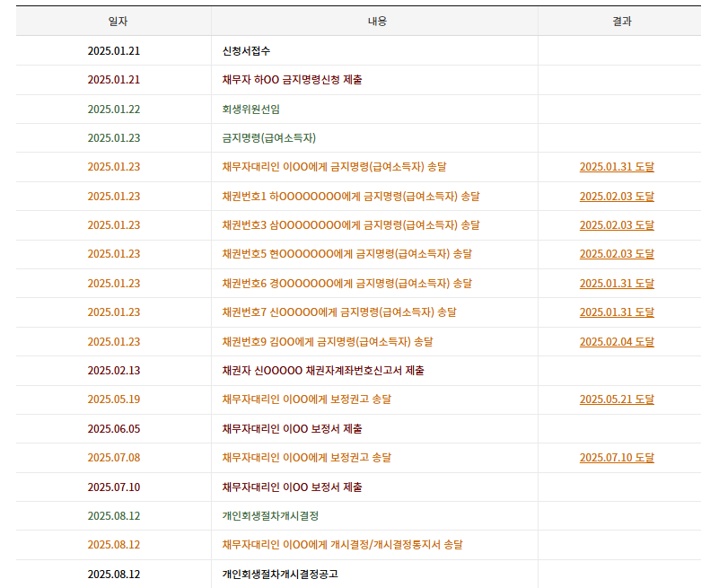Click the 채권번호9 김OO 송달 entry

click(x=328, y=341)
